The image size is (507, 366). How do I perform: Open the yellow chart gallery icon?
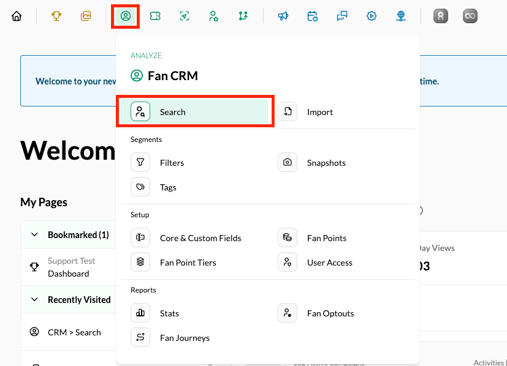pyautogui.click(x=86, y=16)
